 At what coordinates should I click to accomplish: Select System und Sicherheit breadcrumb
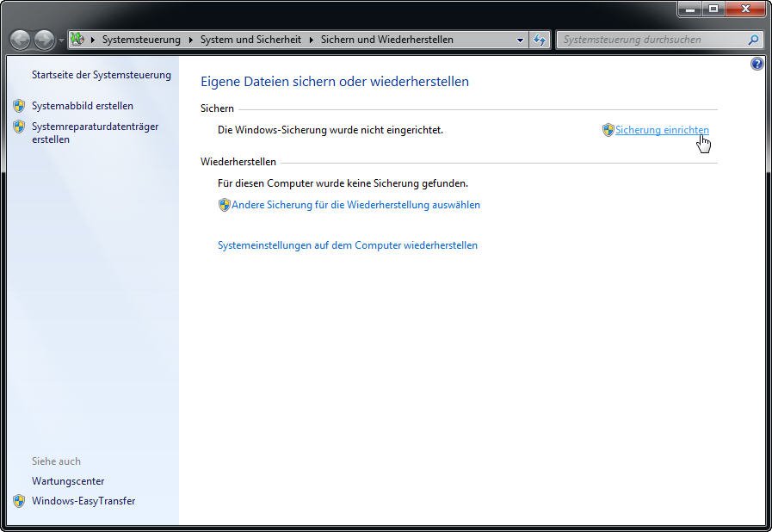pyautogui.click(x=250, y=40)
